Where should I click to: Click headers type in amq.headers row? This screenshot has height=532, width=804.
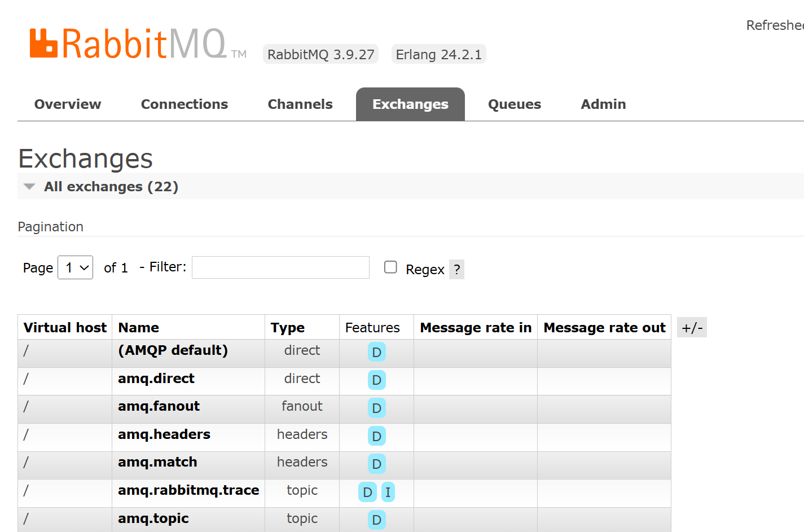pyautogui.click(x=302, y=434)
